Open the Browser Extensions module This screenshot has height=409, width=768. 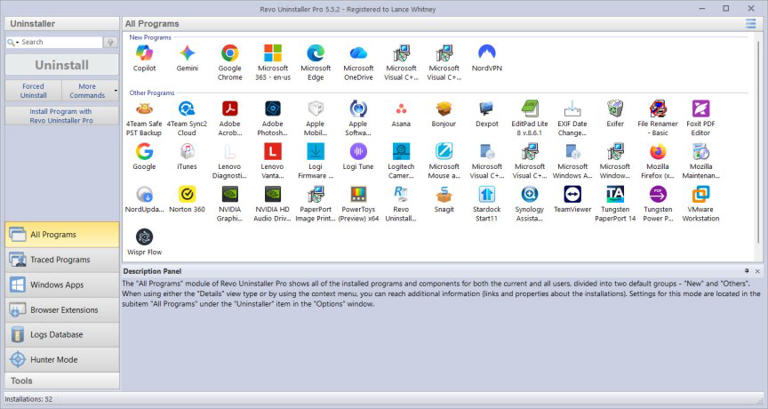click(x=62, y=310)
